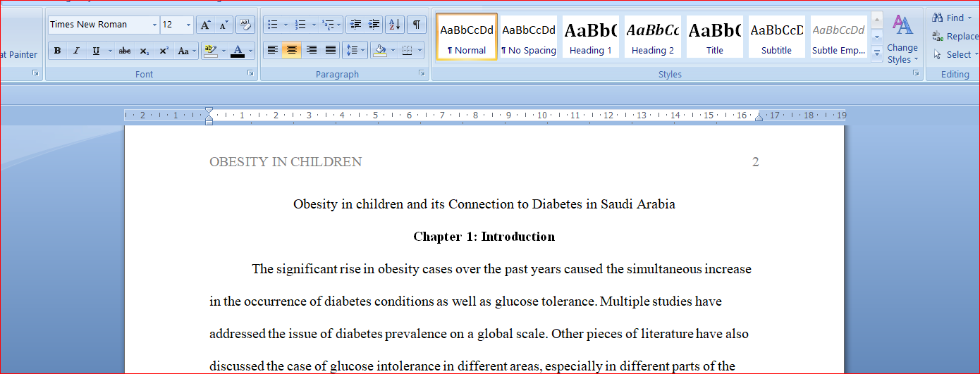Expand the font size 12 dropdown arrow
This screenshot has height=374, width=980.
coord(188,25)
